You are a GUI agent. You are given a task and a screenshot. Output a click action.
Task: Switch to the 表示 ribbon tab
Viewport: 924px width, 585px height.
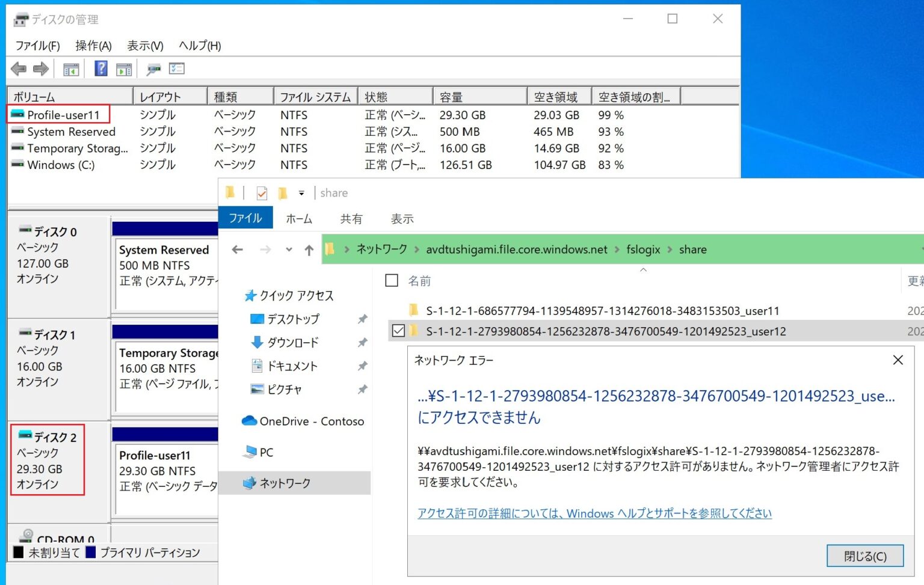tap(402, 218)
